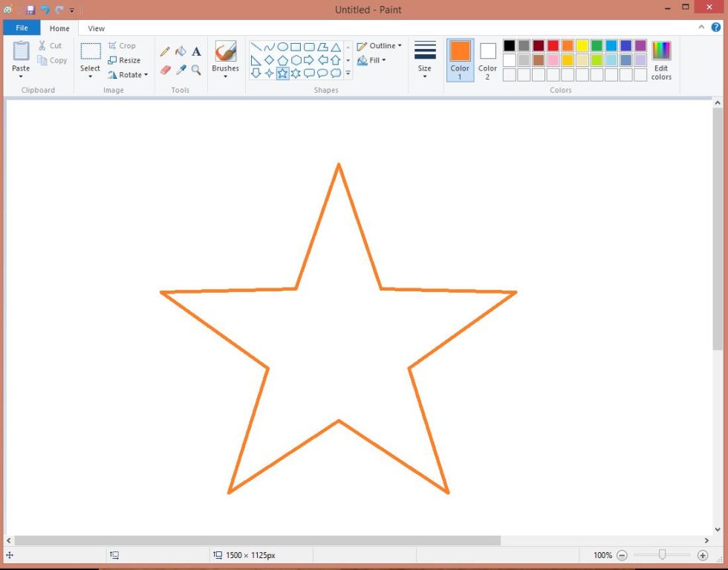728x570 pixels.
Task: Activate the Text tool
Action: click(196, 52)
